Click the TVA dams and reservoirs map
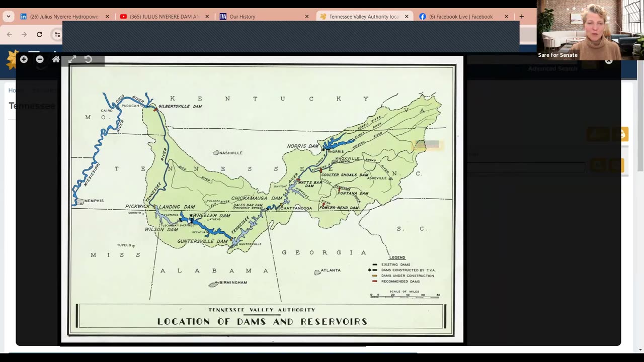The height and width of the screenshot is (362, 644). [262, 199]
